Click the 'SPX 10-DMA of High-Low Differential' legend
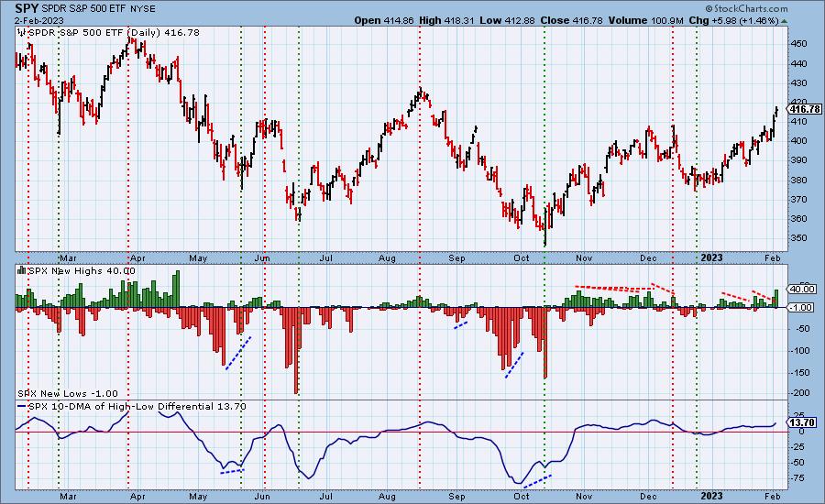This screenshot has width=825, height=504. pos(120,407)
